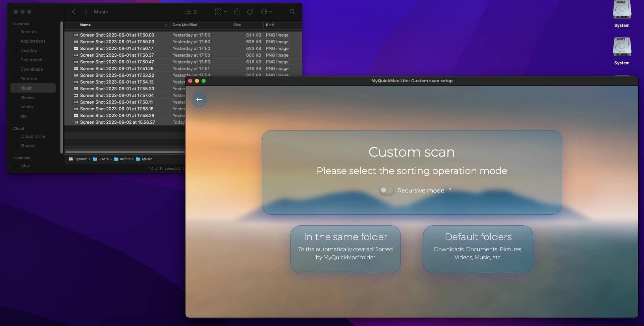Choose the Default folders mode
The height and width of the screenshot is (326, 644).
(x=478, y=249)
